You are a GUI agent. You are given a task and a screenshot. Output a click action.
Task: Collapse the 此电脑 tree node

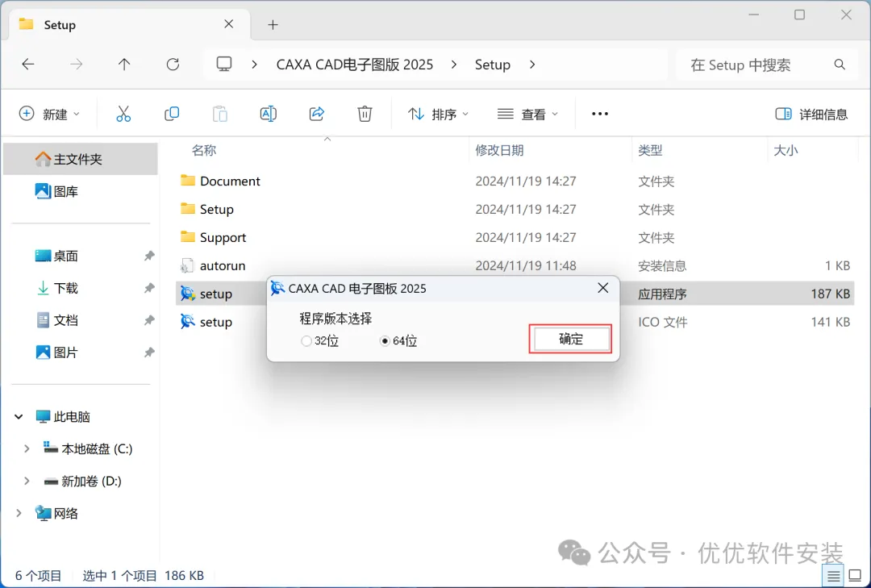[x=19, y=416]
